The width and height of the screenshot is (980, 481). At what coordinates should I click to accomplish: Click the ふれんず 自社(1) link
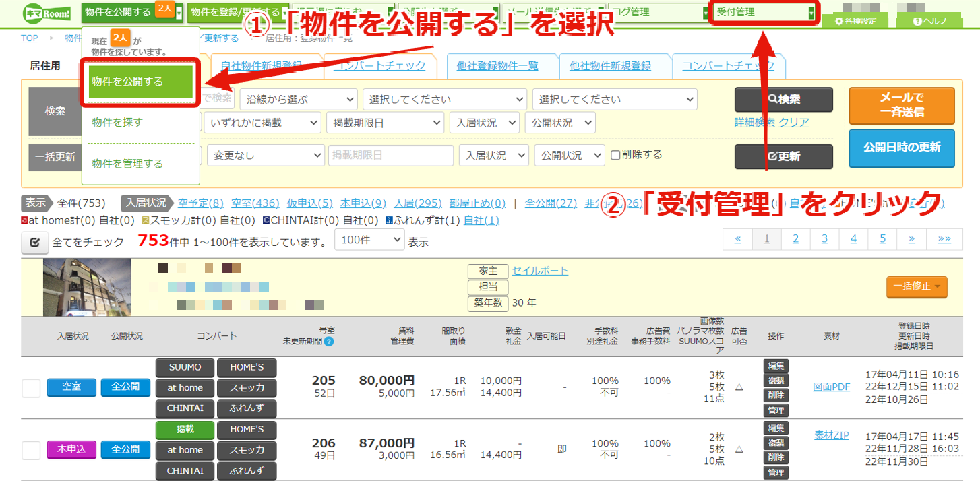481,220
